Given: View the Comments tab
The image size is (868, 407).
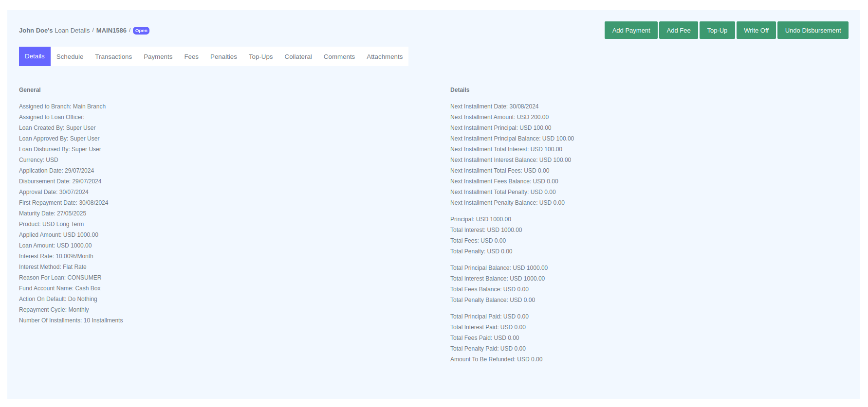Looking at the screenshot, I should click(339, 57).
